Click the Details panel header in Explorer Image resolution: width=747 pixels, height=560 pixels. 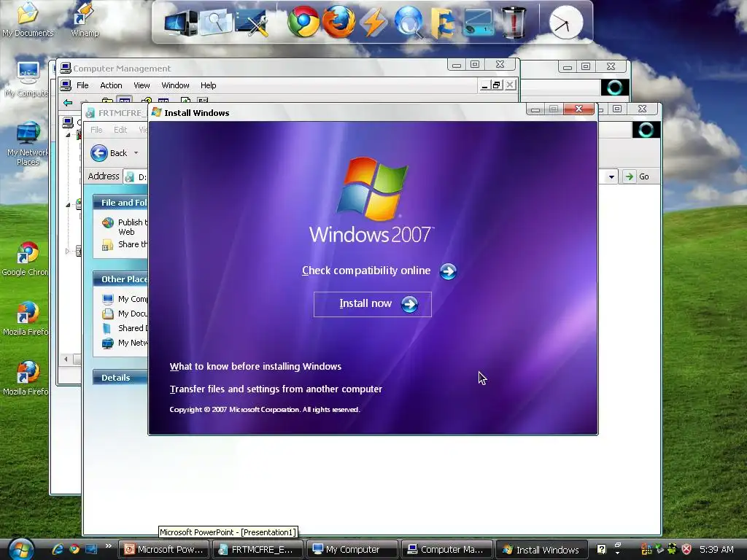tap(120, 378)
